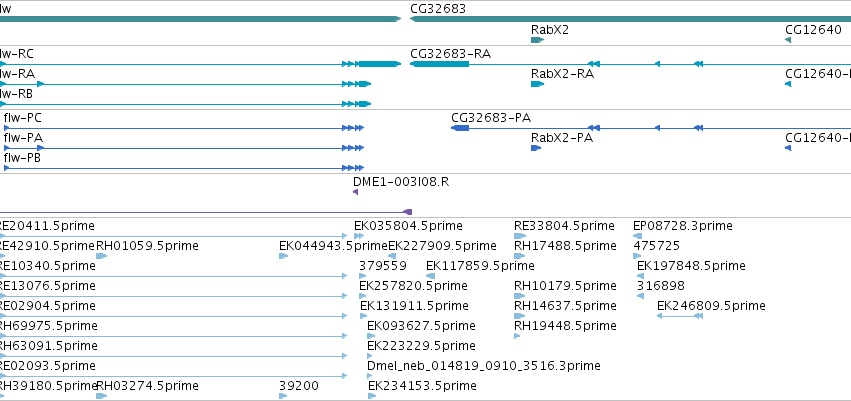
Task: Click the CG32683 gene label
Action: [438, 8]
